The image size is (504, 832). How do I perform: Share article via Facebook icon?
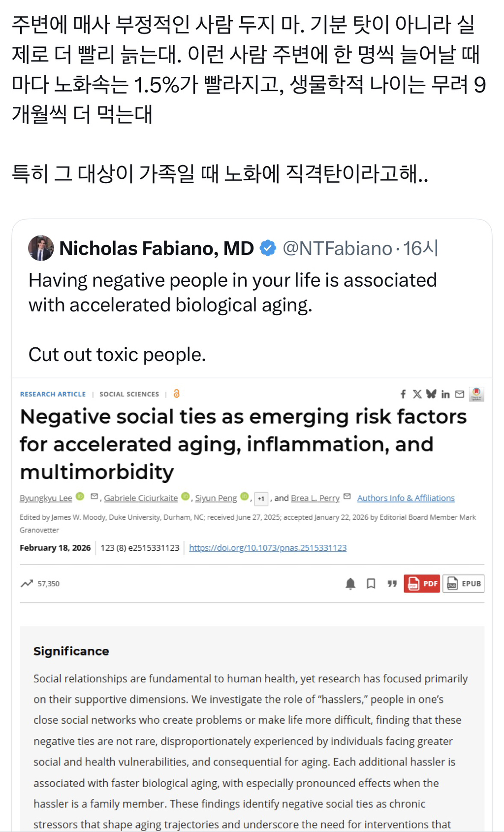pos(403,394)
